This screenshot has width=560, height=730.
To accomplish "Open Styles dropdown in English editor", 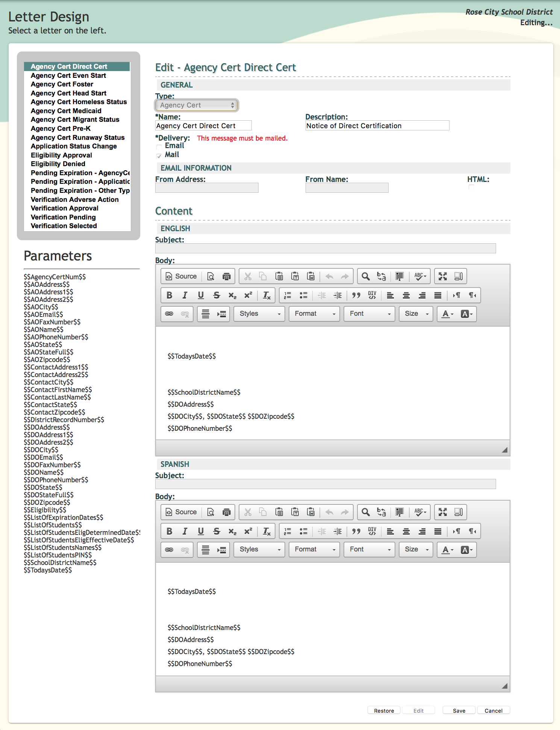I will click(259, 314).
